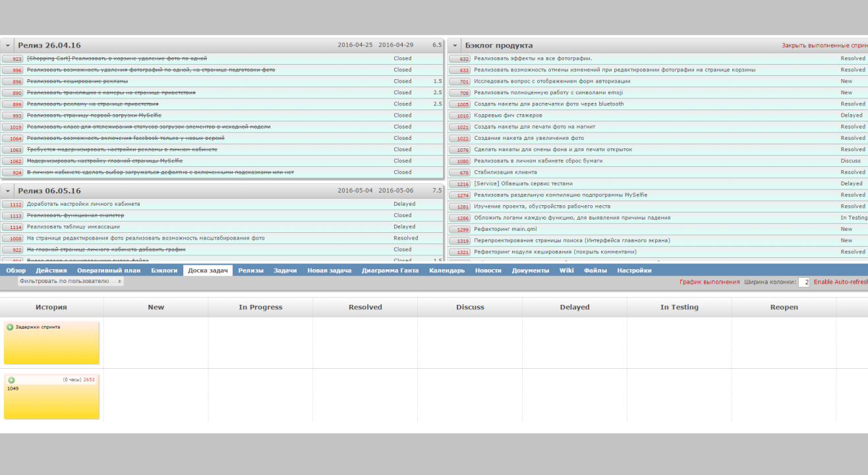The height and width of the screenshot is (475, 868).
Task: Open issue ID badge 1019
Action: tap(13, 127)
